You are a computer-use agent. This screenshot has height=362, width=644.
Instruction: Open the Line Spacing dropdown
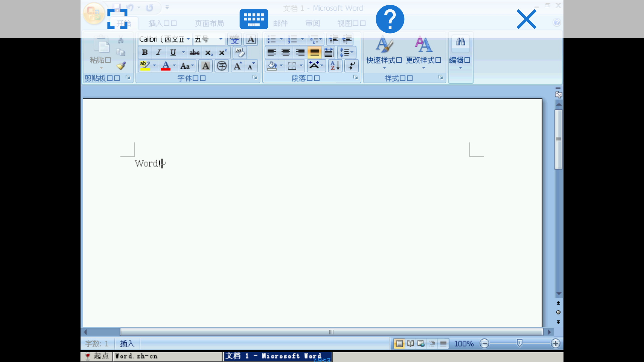click(346, 52)
